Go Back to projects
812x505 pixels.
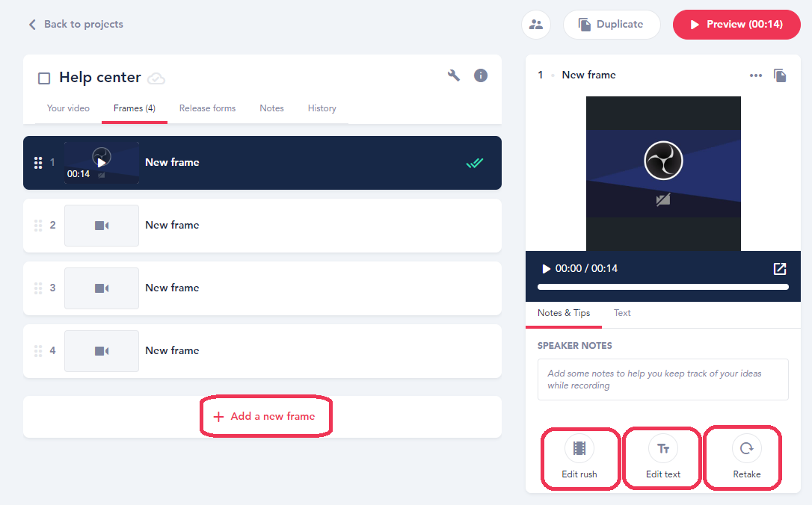pyautogui.click(x=76, y=25)
